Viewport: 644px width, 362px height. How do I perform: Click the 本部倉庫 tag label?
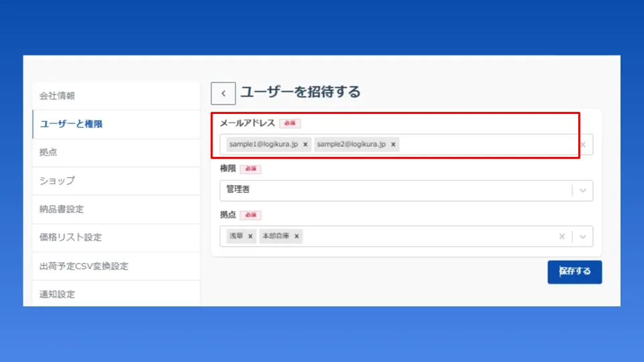pos(276,236)
